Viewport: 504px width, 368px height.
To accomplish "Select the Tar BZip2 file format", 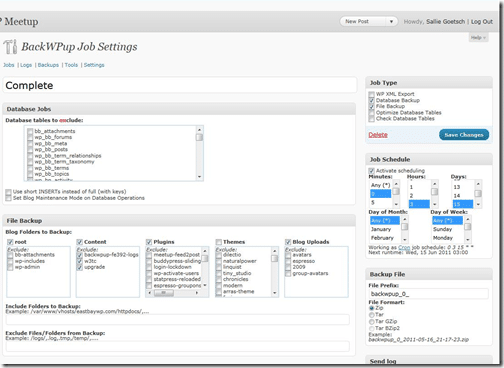I will [x=371, y=328].
